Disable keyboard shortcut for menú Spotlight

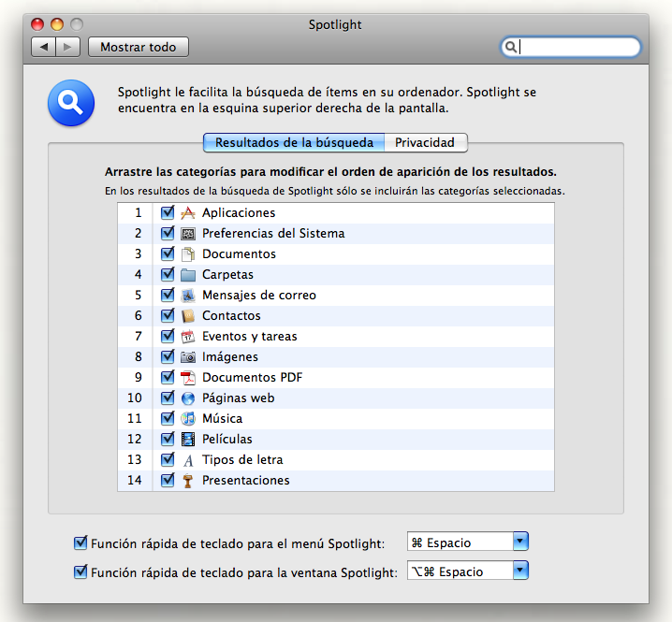coord(80,542)
